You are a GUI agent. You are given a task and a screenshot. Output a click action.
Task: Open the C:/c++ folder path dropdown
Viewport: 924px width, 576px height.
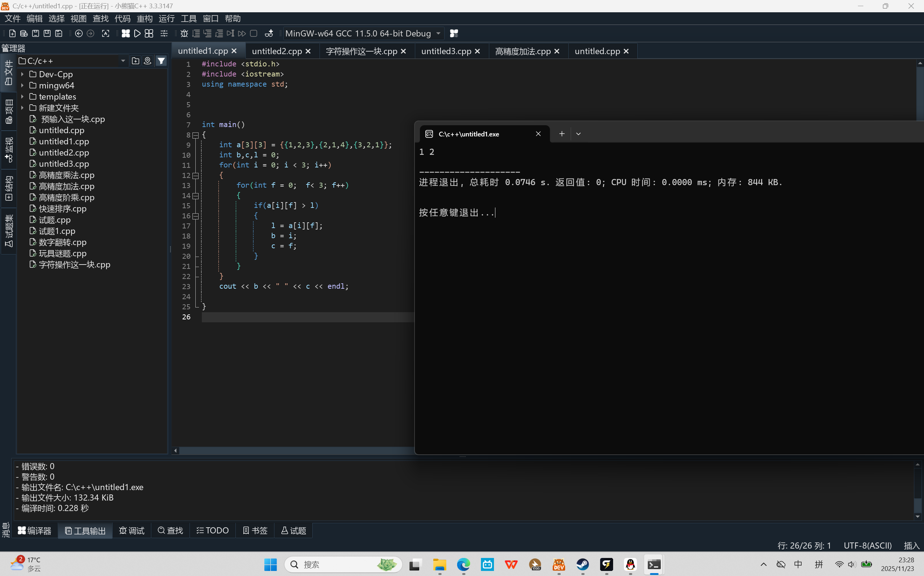click(x=123, y=61)
